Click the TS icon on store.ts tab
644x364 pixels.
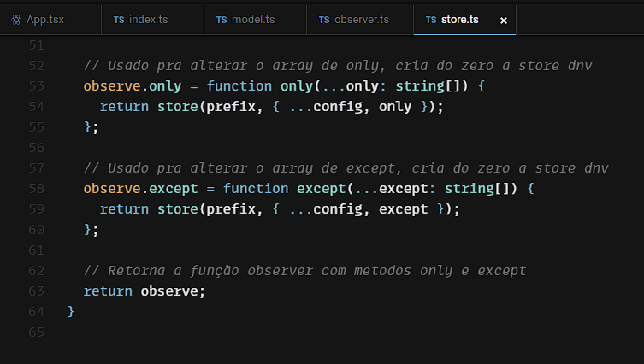point(430,19)
